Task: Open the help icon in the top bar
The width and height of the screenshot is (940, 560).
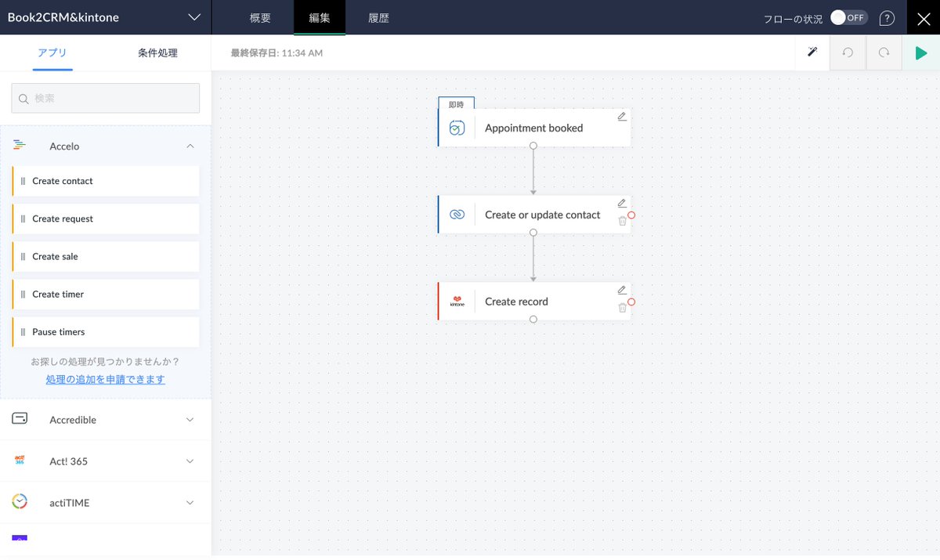Action: (887, 17)
